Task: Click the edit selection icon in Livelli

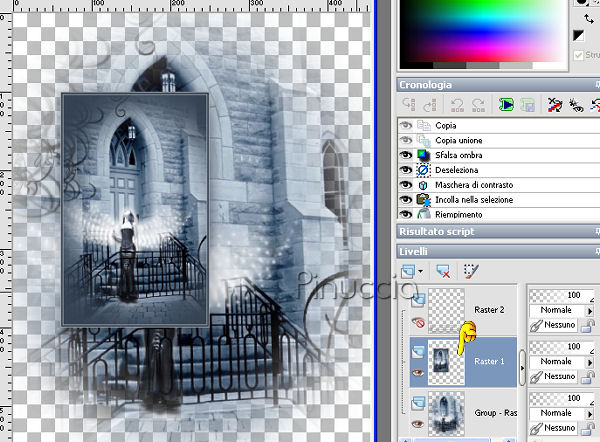Action: (471, 271)
